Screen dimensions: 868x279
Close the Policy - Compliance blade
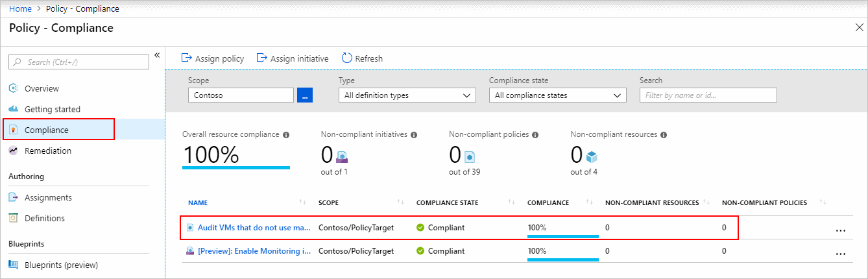pos(860,27)
